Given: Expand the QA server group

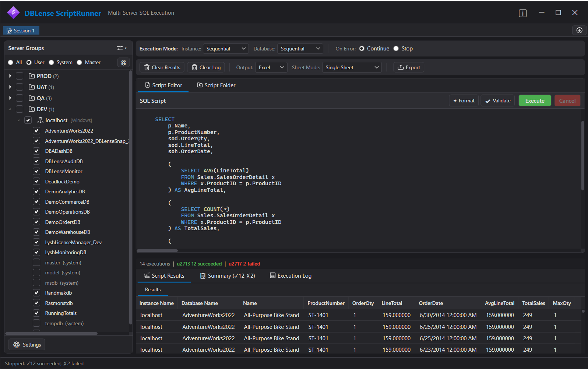Looking at the screenshot, I should (10, 98).
